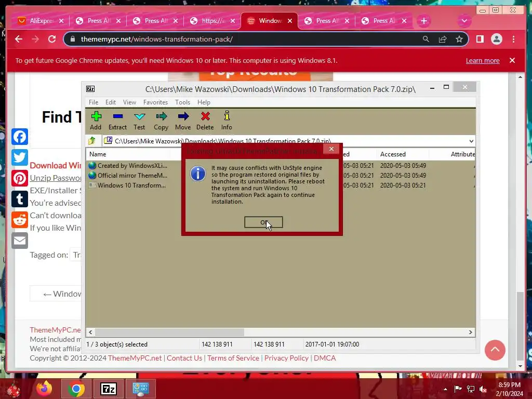Image resolution: width=532 pixels, height=399 pixels.
Task: Share page via email icon
Action: pyautogui.click(x=20, y=241)
